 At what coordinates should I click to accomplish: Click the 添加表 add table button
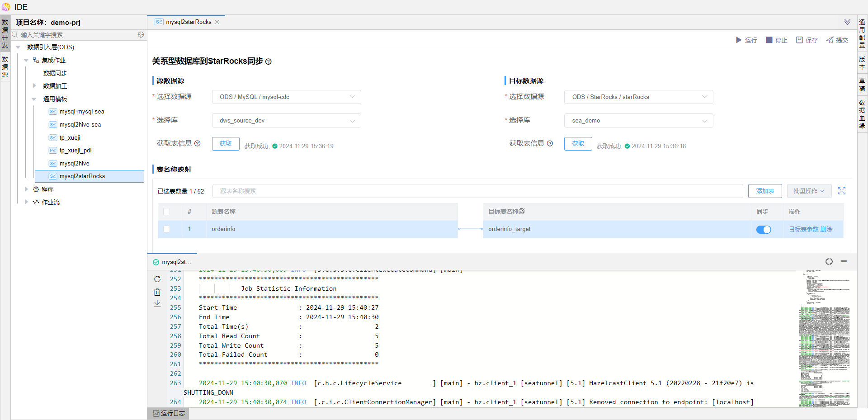tap(764, 191)
